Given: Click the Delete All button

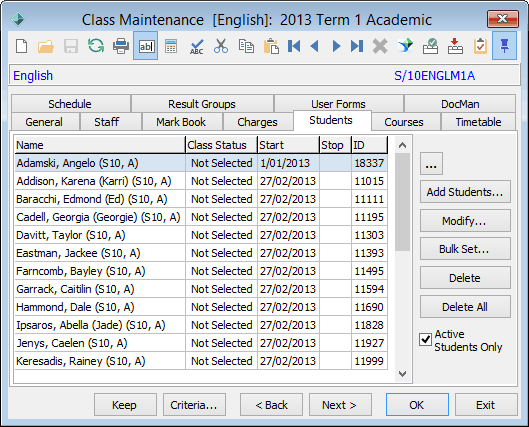Looking at the screenshot, I should tap(465, 307).
